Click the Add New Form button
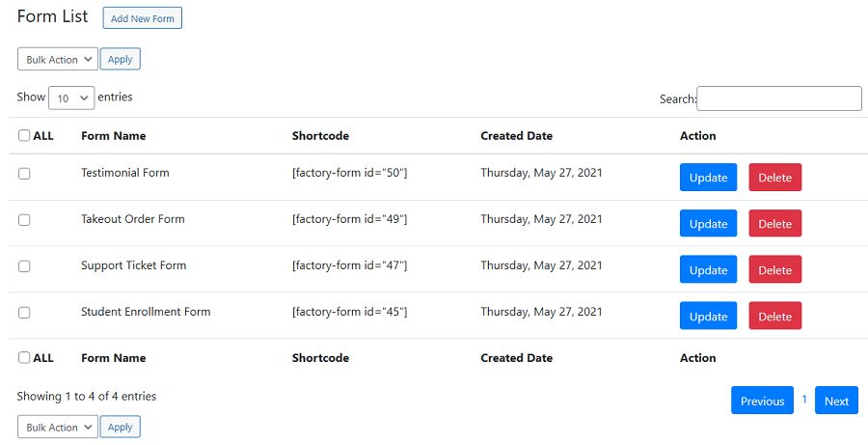 tap(142, 18)
